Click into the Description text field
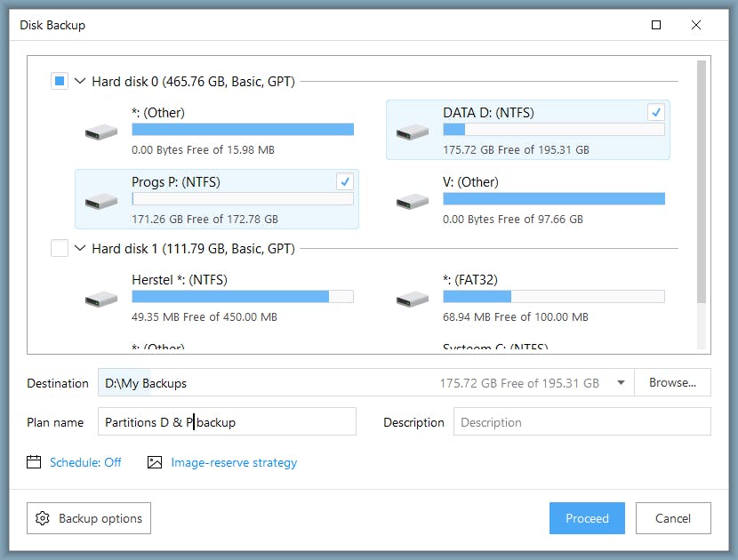The width and height of the screenshot is (738, 560). tap(582, 422)
